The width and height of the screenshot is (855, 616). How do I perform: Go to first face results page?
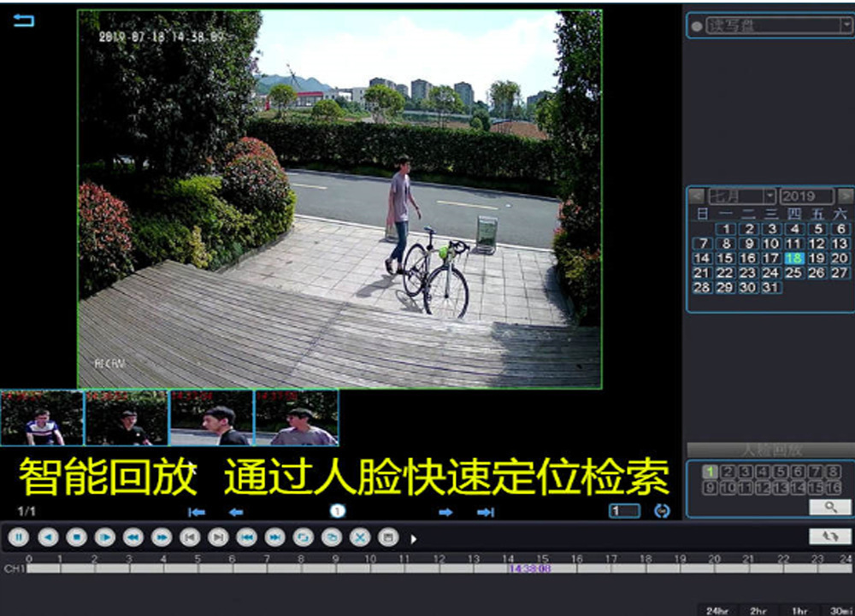tap(197, 512)
